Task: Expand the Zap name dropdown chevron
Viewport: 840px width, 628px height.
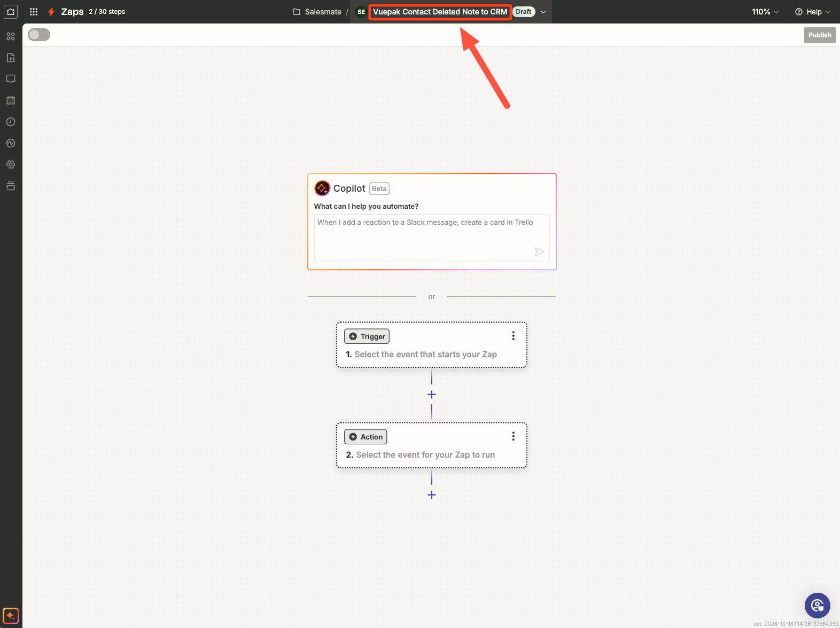Action: point(543,12)
